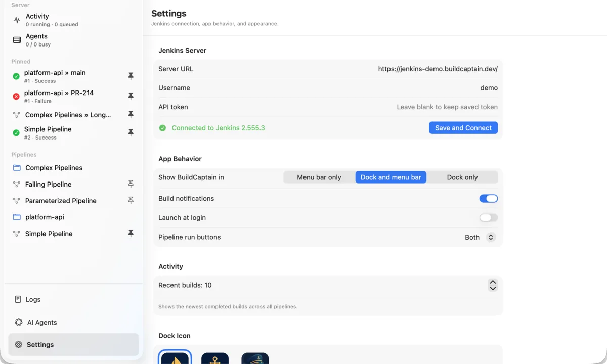Click 'Connected to Jenkins 2.555.3' status text
Screen dimensions: 607x364
[218, 128]
